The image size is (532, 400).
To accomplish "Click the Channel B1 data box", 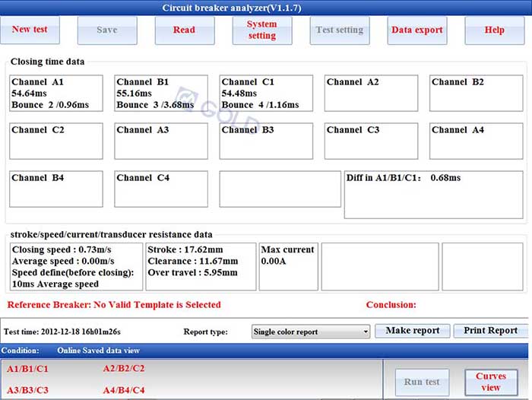I will coord(161,94).
